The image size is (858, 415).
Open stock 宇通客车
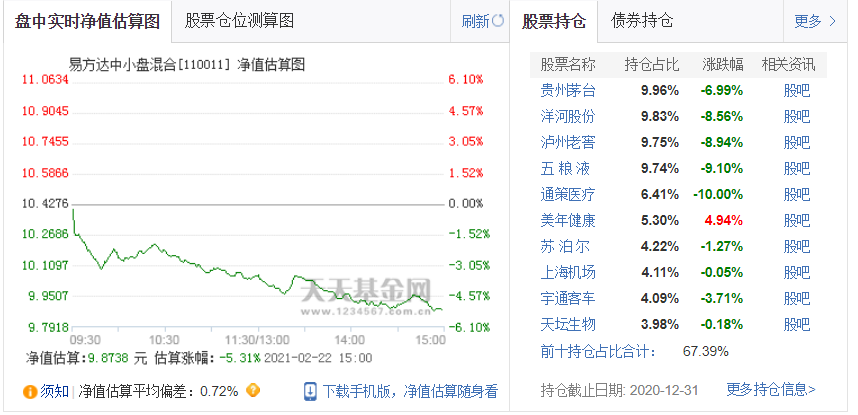pos(568,298)
